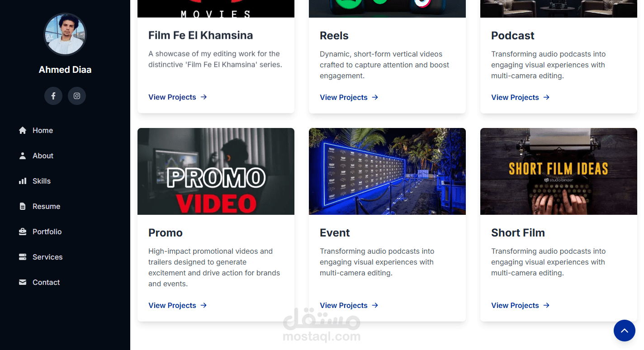Viewport: 644px width, 350px height.
Task: Click the About person icon
Action: [23, 156]
